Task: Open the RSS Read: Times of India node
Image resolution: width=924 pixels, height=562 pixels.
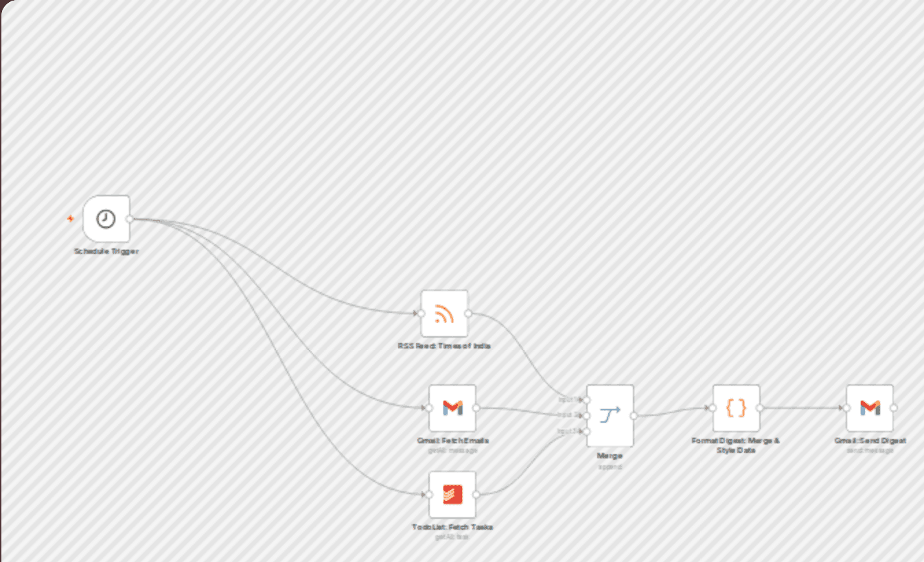Action: 444,314
